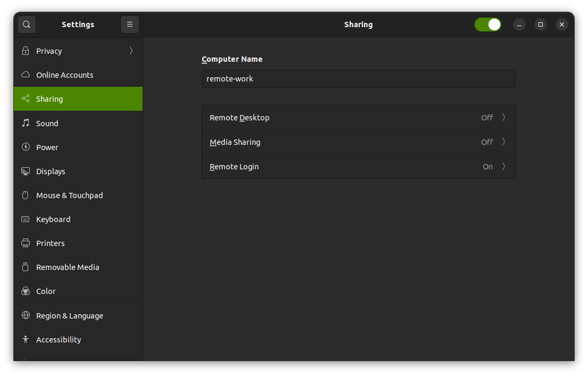Click the Printers icon in sidebar
The image size is (588, 376).
[x=25, y=243]
